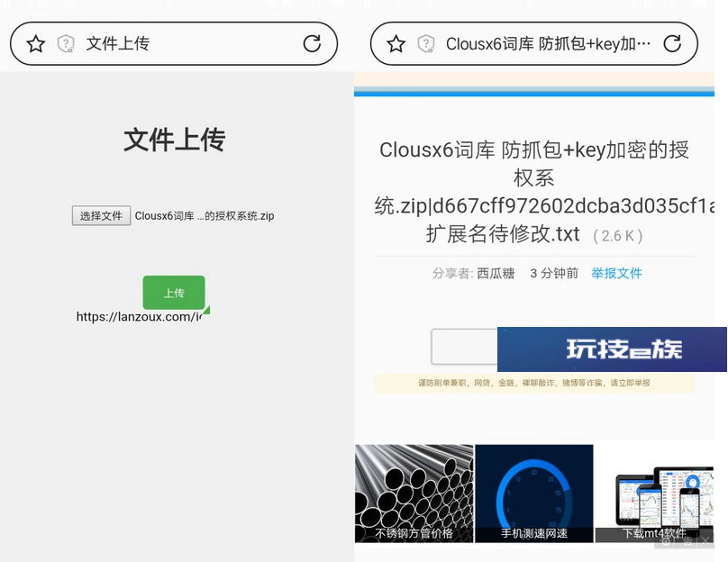Click the 扩展名待修改.txt file name line
This screenshot has width=728, height=562.
point(503,234)
